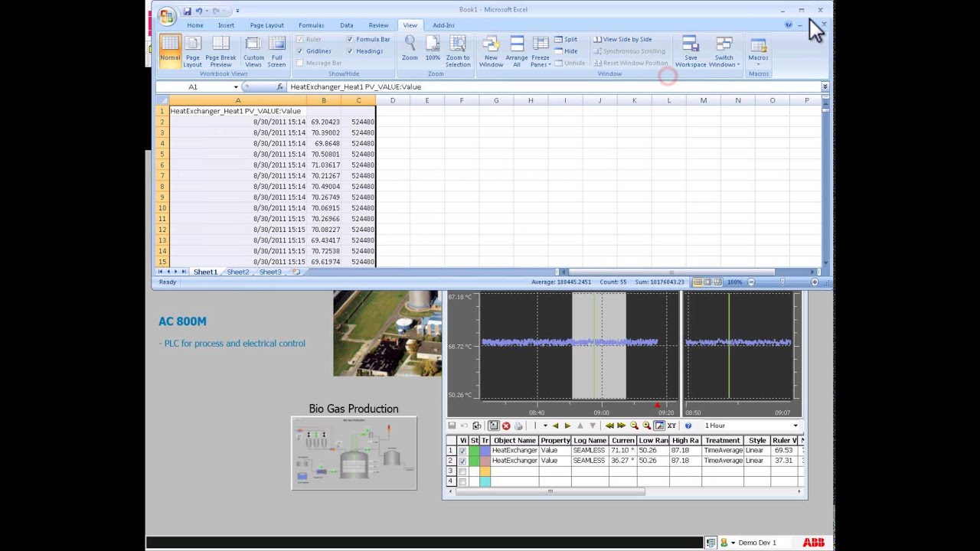Switch to the Sheet2 tab
This screenshot has width=980, height=551.
tap(237, 272)
